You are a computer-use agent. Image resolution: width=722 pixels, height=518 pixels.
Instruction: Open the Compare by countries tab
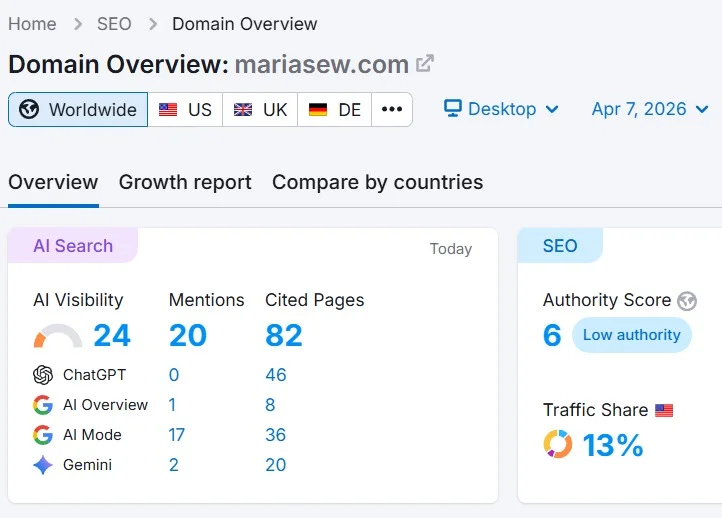click(378, 182)
